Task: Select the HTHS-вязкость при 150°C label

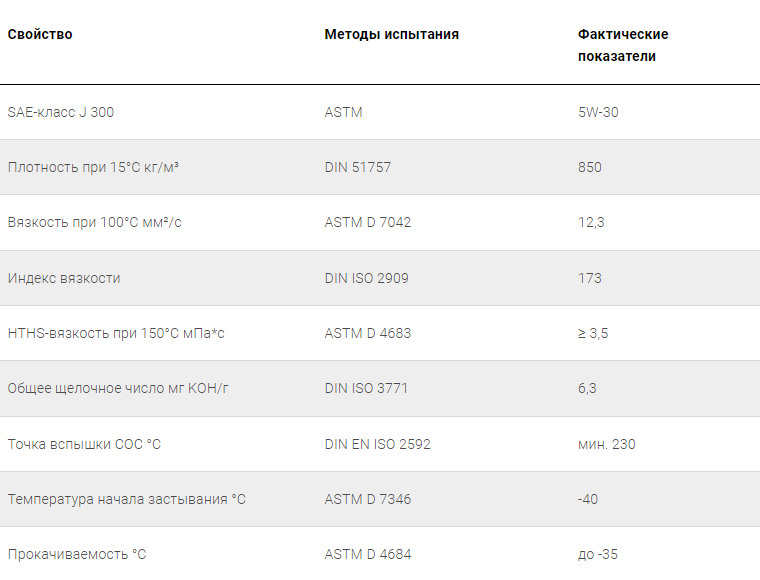Action: [116, 333]
